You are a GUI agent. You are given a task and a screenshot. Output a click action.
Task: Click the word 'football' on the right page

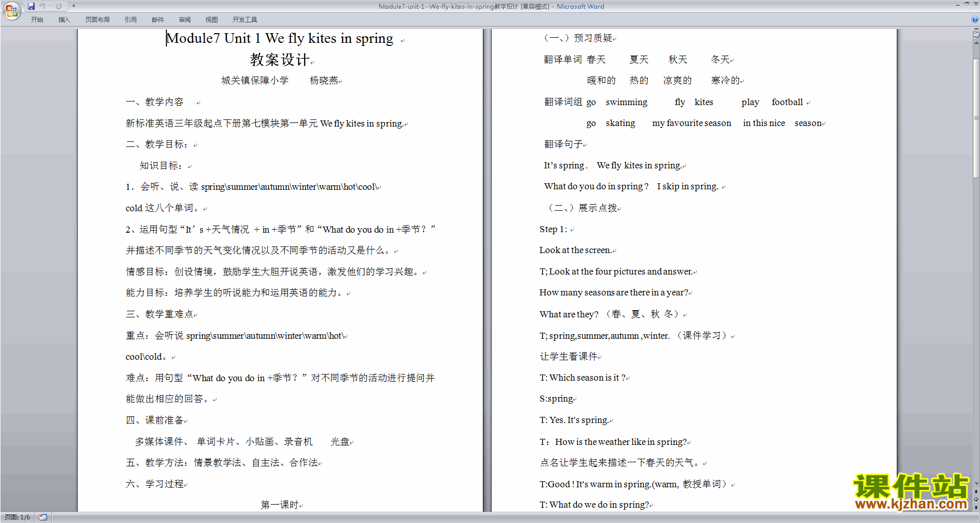pyautogui.click(x=787, y=102)
